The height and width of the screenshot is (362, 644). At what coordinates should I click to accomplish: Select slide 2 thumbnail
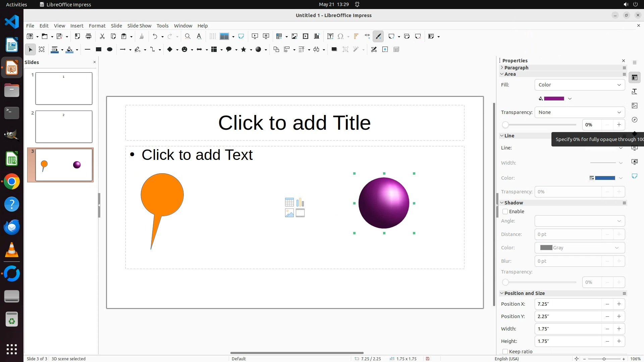pyautogui.click(x=64, y=127)
